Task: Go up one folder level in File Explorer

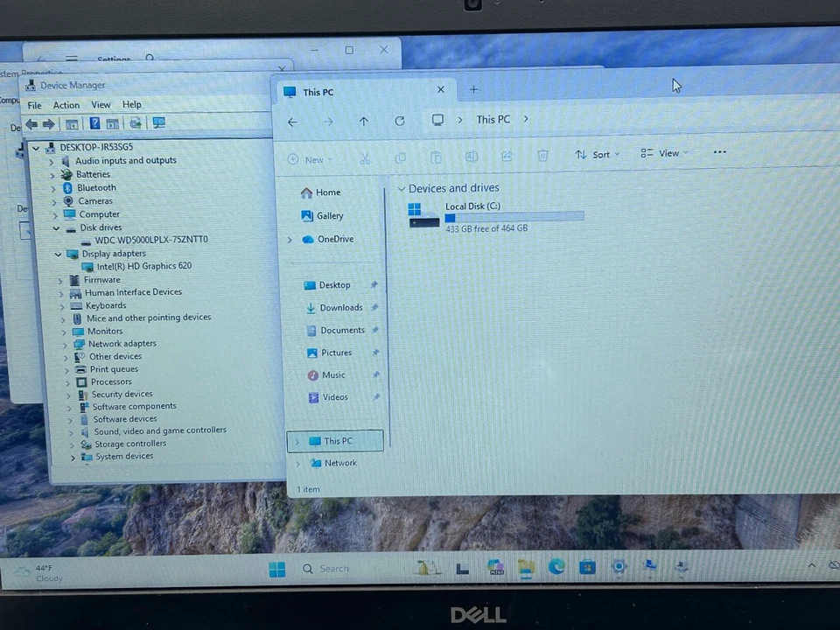Action: (364, 122)
